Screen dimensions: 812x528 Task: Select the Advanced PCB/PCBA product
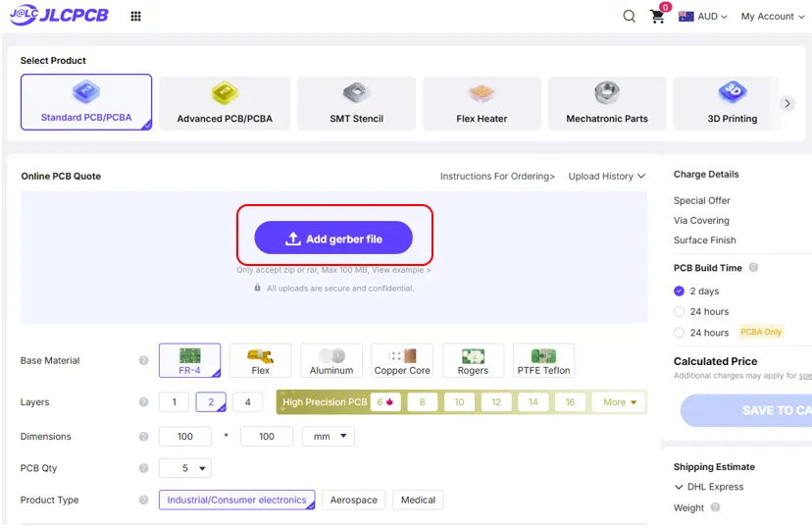coord(225,103)
